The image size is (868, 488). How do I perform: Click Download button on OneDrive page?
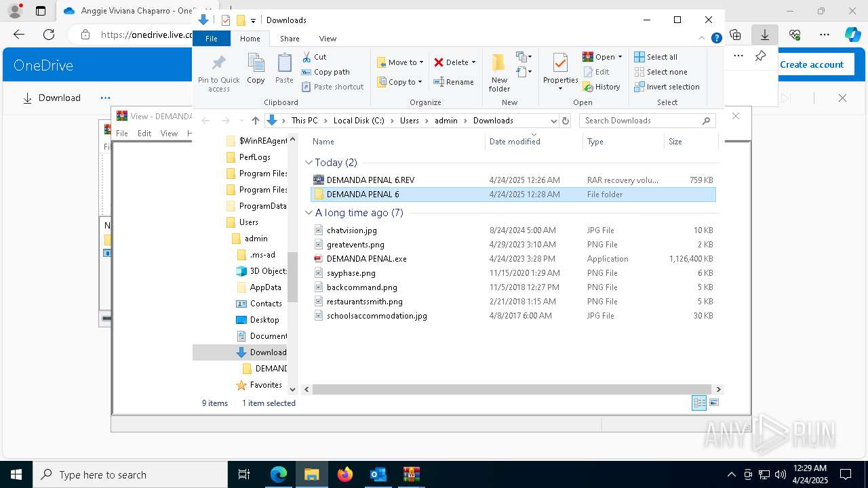[52, 98]
